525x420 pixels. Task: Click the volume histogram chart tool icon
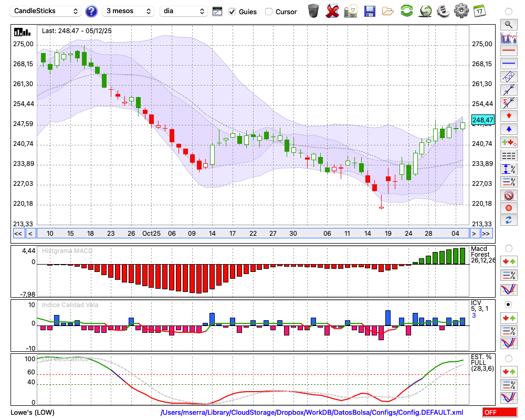coord(509,37)
